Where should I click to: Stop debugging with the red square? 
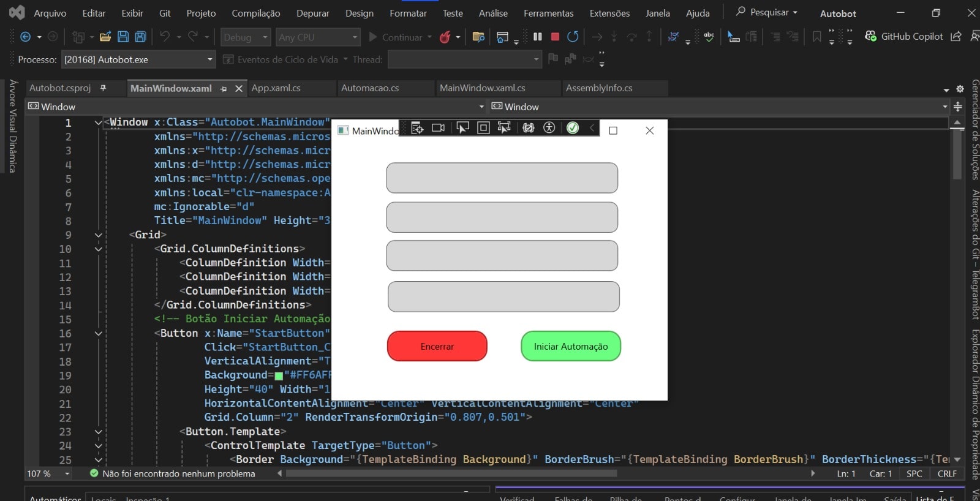[x=555, y=37]
